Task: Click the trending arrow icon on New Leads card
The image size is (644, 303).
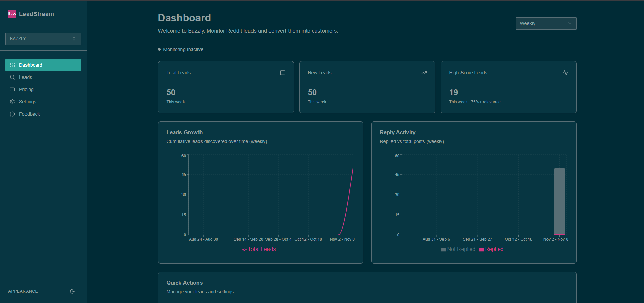Action: click(x=424, y=73)
